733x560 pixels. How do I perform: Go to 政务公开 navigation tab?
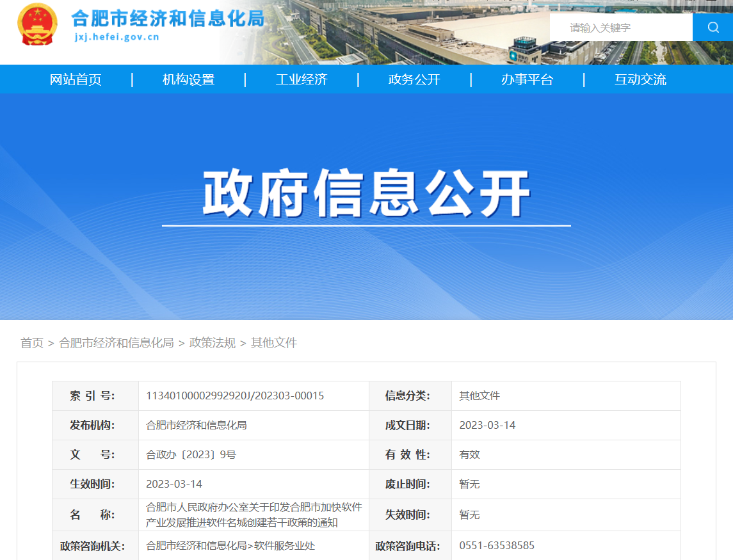[414, 79]
